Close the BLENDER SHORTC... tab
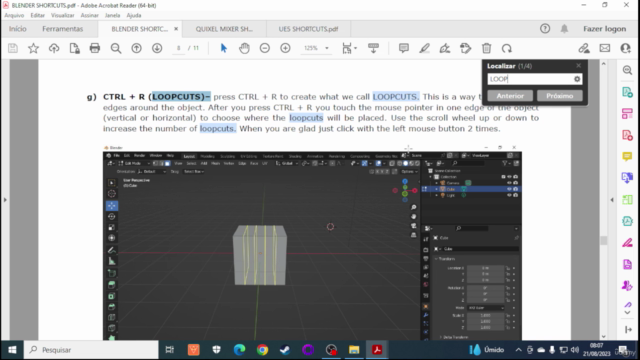 (x=176, y=29)
